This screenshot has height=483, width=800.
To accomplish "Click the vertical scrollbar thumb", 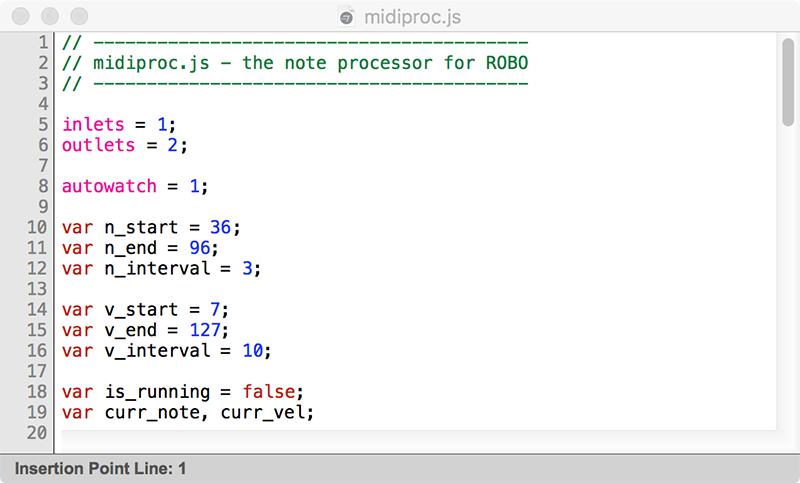I will (x=788, y=82).
